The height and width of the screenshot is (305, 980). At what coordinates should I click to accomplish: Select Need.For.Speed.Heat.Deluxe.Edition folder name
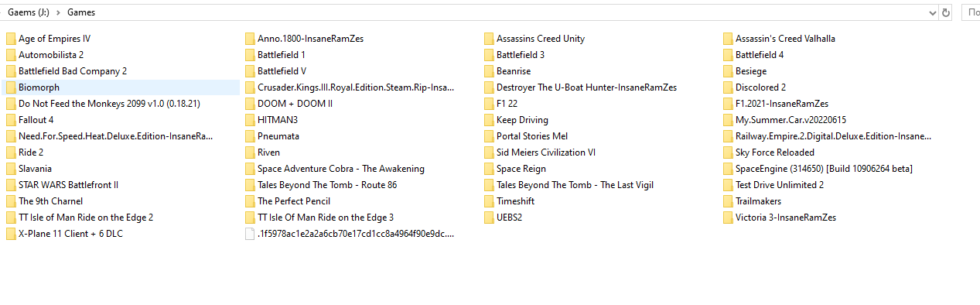click(116, 136)
